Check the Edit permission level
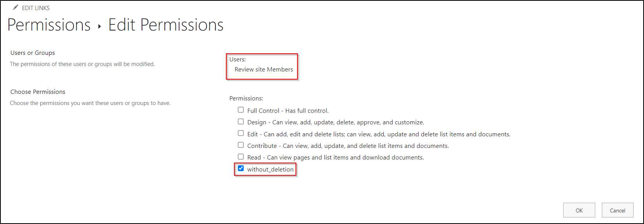Screen dimensions: 644x224 241,133
